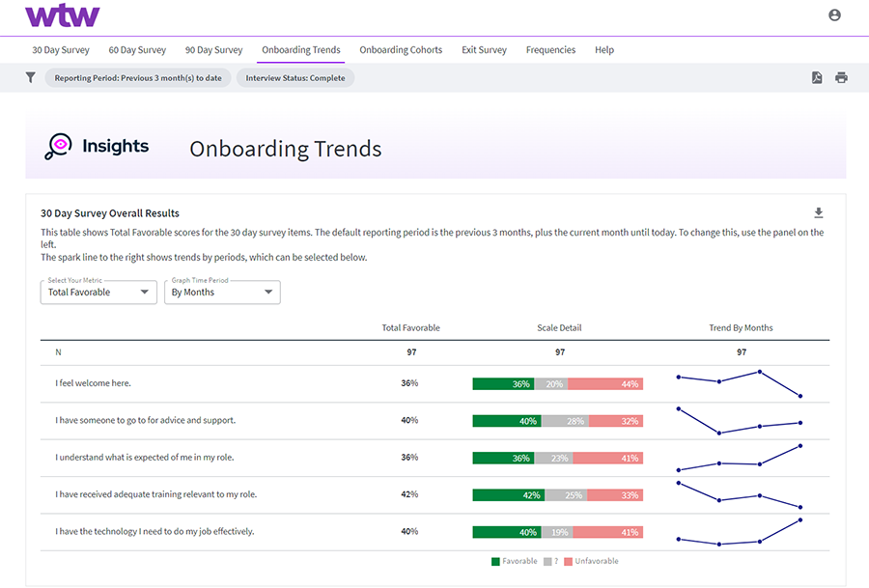This screenshot has width=869, height=588.
Task: Click the wtw logo
Action: pos(62,15)
